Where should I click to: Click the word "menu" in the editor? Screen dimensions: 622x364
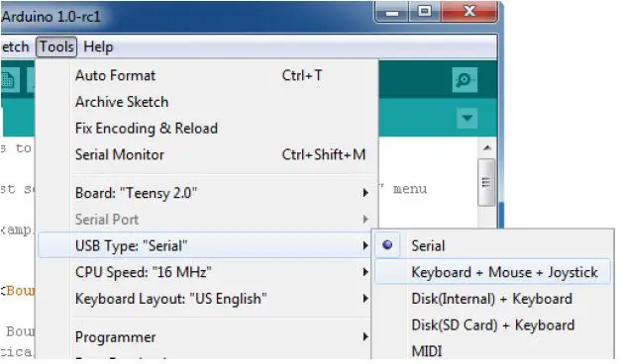click(410, 189)
